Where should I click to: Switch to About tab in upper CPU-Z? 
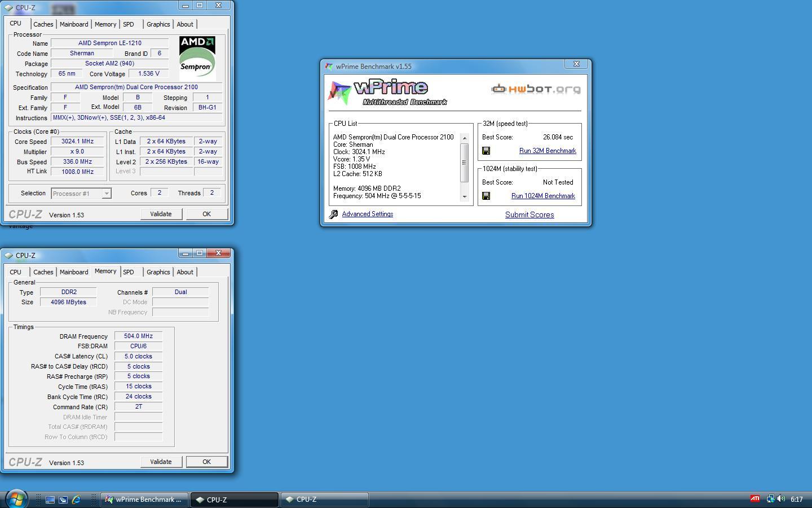[185, 24]
